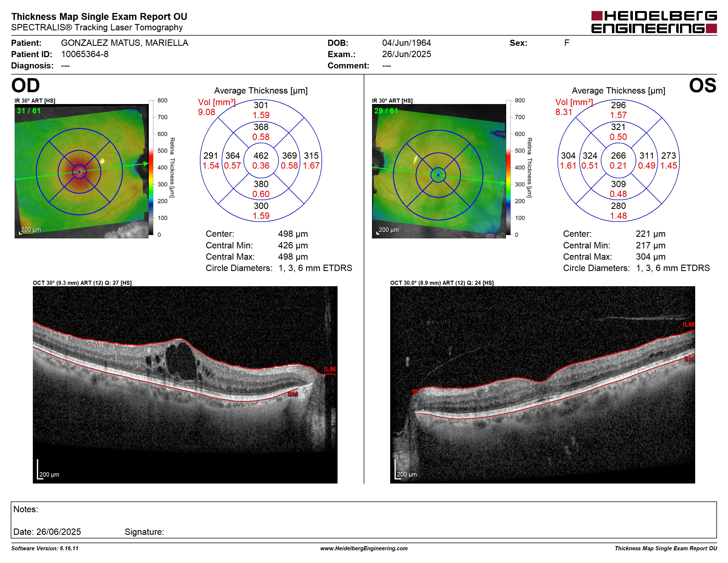Image resolution: width=728 pixels, height=563 pixels.
Task: Click the Heidelberg Engineering logo
Action: 654,22
